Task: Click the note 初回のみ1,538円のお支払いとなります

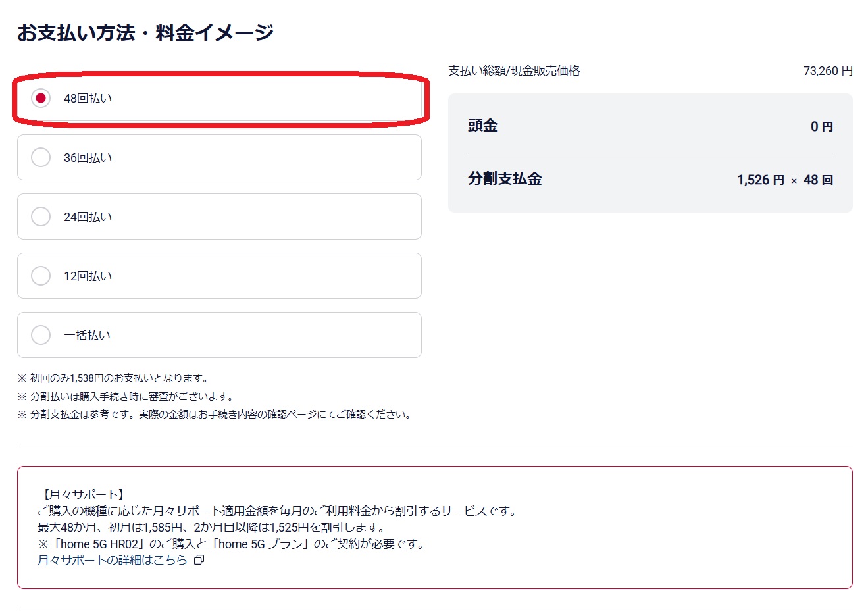Action: (x=113, y=378)
